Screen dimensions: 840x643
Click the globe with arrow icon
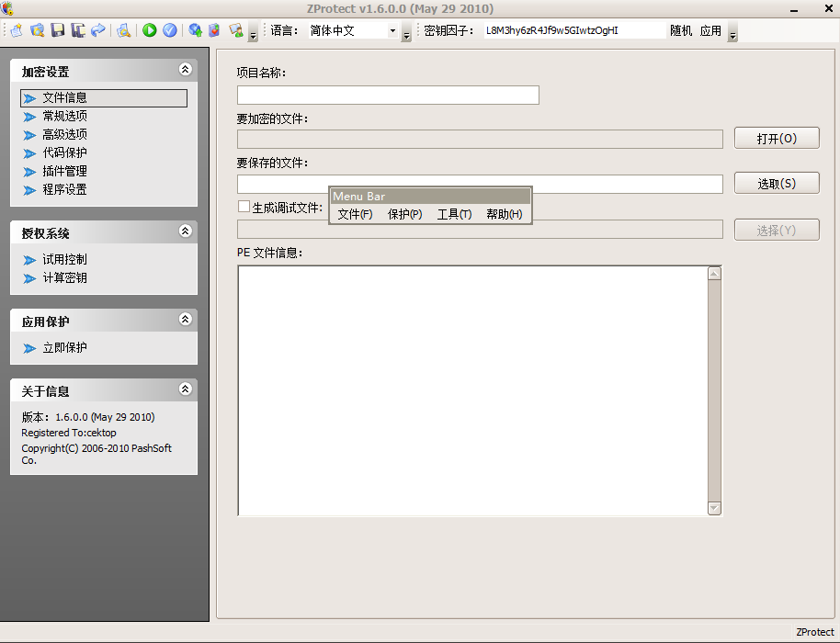coord(195,30)
